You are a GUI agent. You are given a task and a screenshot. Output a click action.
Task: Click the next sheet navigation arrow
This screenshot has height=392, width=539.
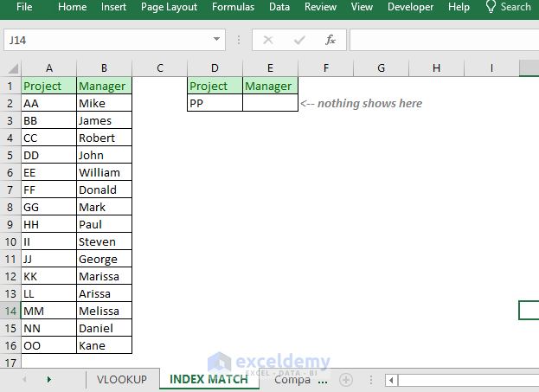point(48,379)
